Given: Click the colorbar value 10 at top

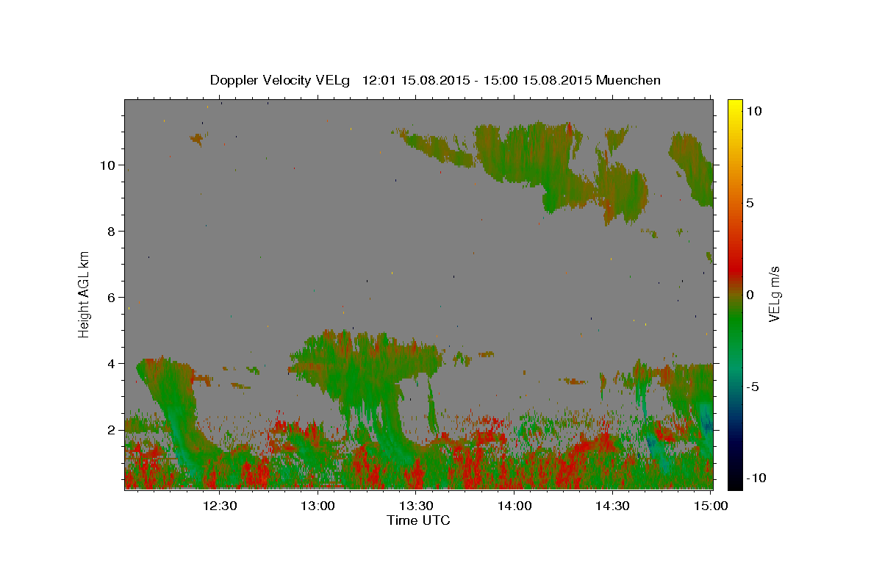Looking at the screenshot, I should click(753, 111).
